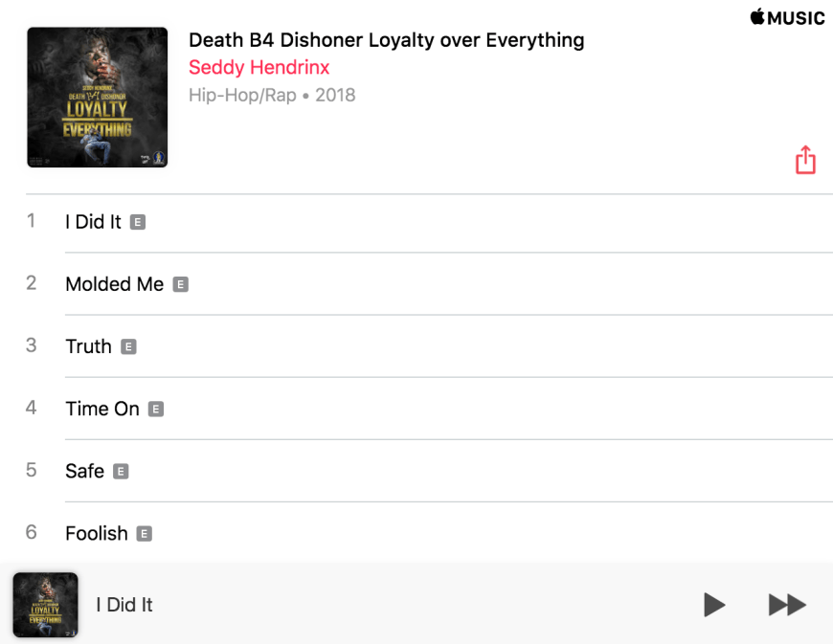
Task: Play track 2 Molded Me
Action: click(429, 284)
